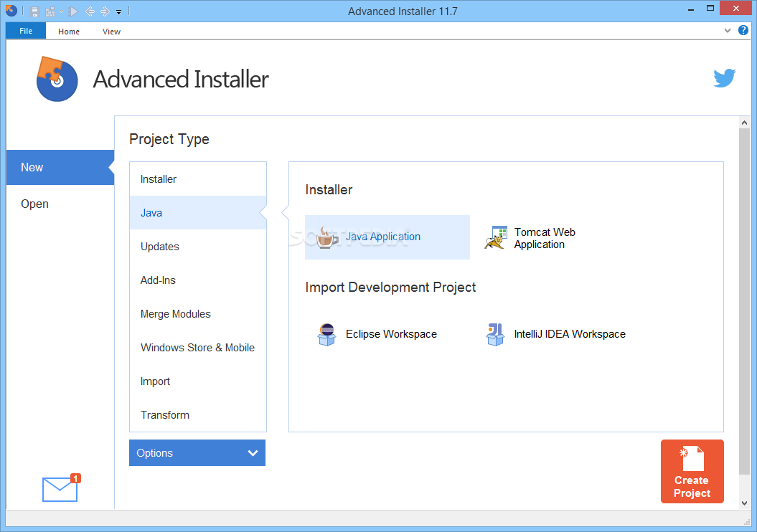This screenshot has width=757, height=532.
Task: Select Merge Modules project type
Action: click(x=176, y=314)
